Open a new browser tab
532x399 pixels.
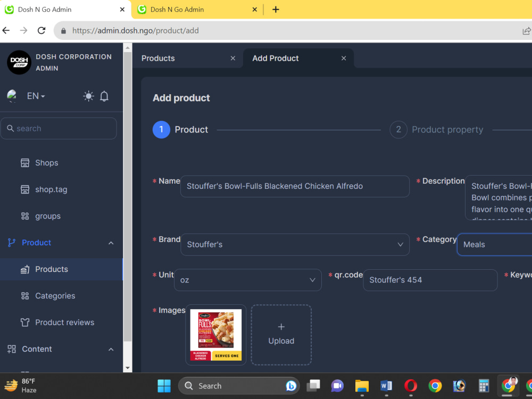(x=276, y=10)
